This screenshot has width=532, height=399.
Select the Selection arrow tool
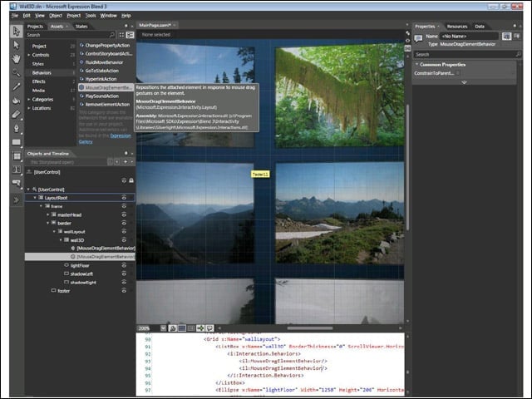16,32
